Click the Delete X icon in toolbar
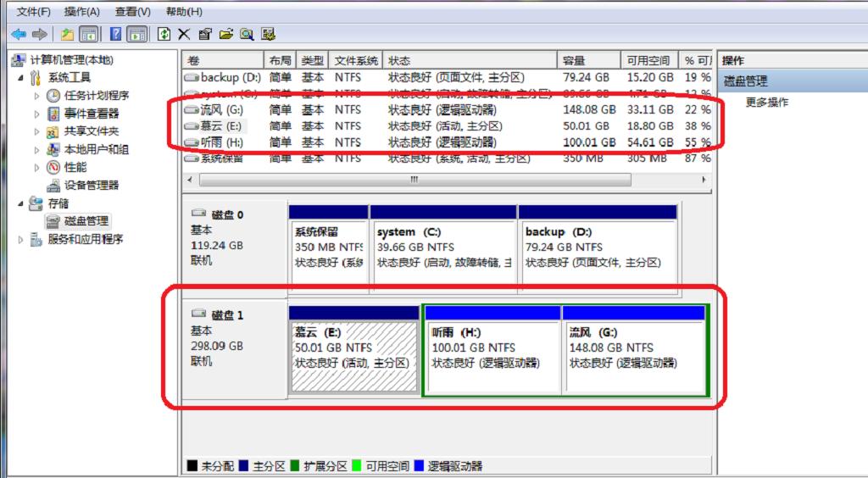Viewport: 868px width, 478px height. (x=184, y=34)
